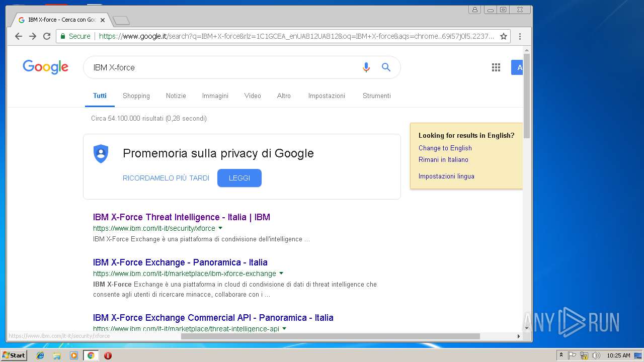Open the Strumenti search tools
The image size is (644, 362).
(x=377, y=96)
